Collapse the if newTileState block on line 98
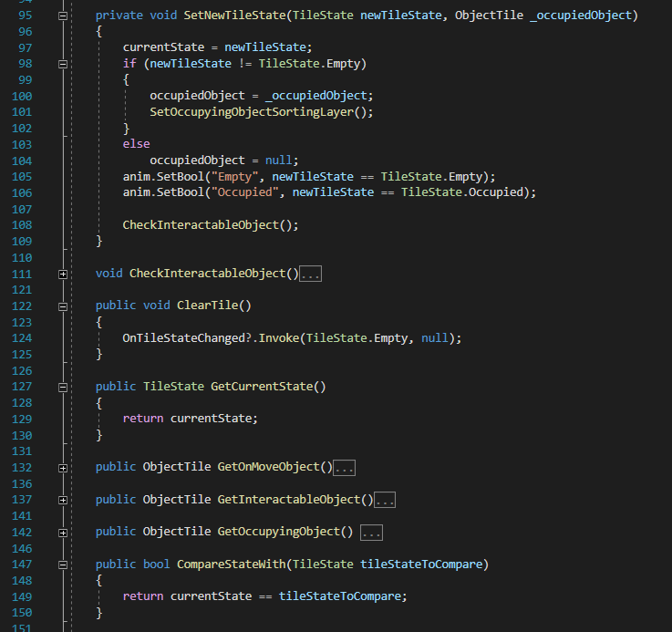Viewport: 672px width, 632px height. pyautogui.click(x=63, y=65)
